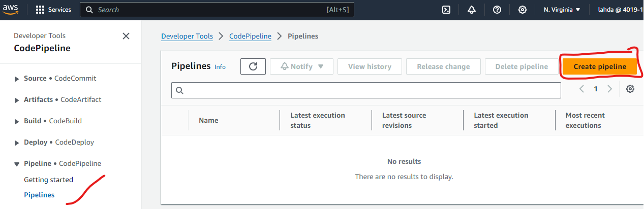Image resolution: width=644 pixels, height=209 pixels.
Task: Click the Release change button
Action: [443, 66]
